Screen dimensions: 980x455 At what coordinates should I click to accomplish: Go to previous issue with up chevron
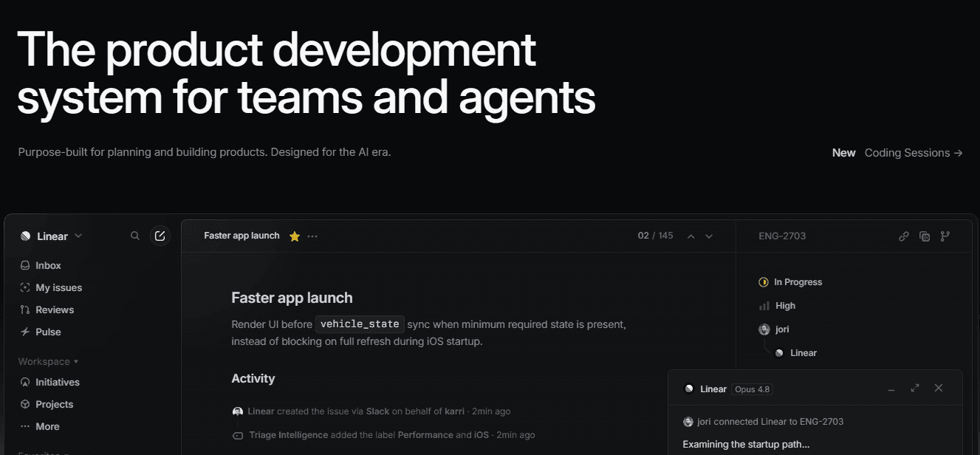point(691,236)
